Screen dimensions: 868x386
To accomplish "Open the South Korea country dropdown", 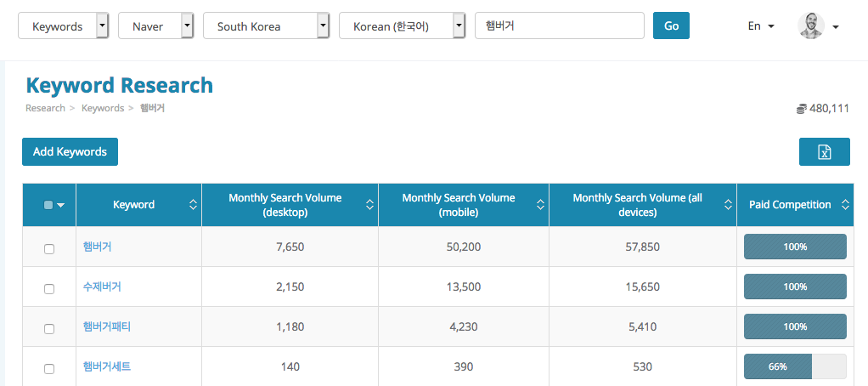I will click(x=267, y=26).
